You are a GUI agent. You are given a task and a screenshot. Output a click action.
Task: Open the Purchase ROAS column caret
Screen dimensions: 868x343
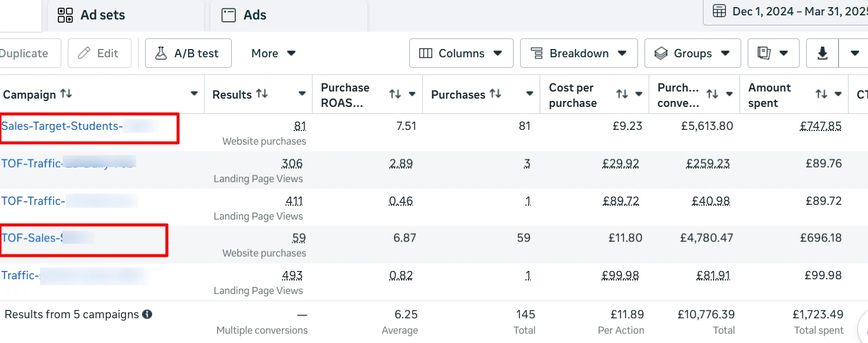point(412,94)
